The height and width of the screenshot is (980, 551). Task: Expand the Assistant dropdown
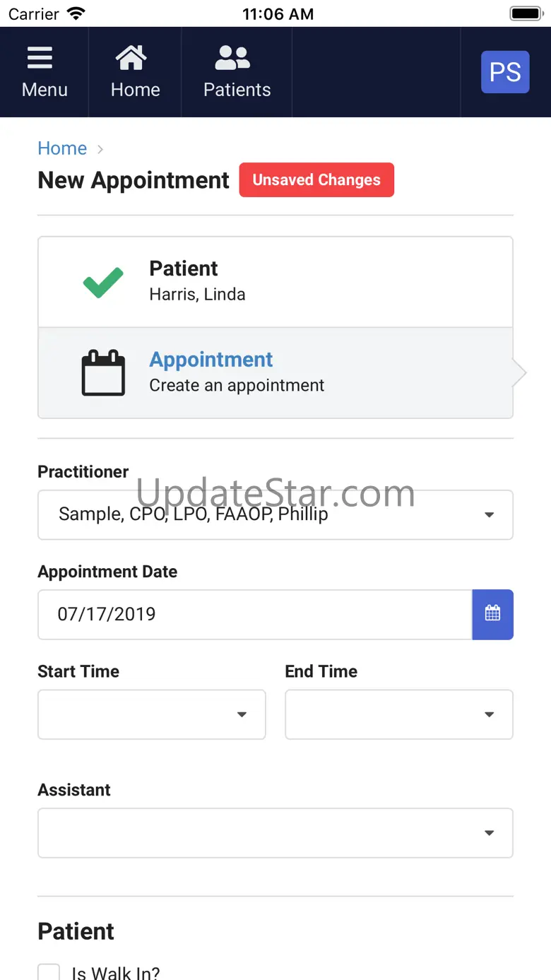(x=275, y=833)
